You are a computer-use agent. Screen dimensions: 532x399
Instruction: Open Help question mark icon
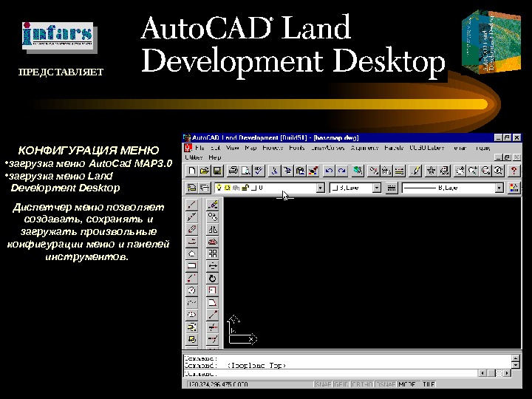pyautogui.click(x=514, y=171)
